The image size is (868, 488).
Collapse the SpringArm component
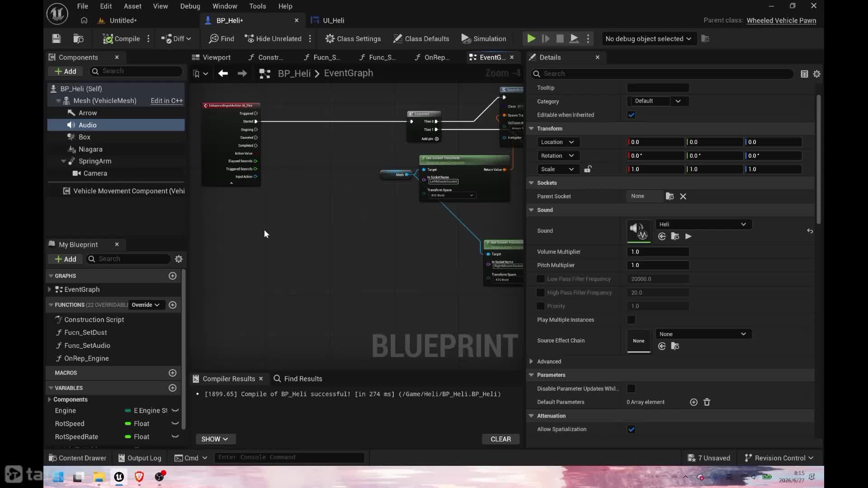[64, 161]
